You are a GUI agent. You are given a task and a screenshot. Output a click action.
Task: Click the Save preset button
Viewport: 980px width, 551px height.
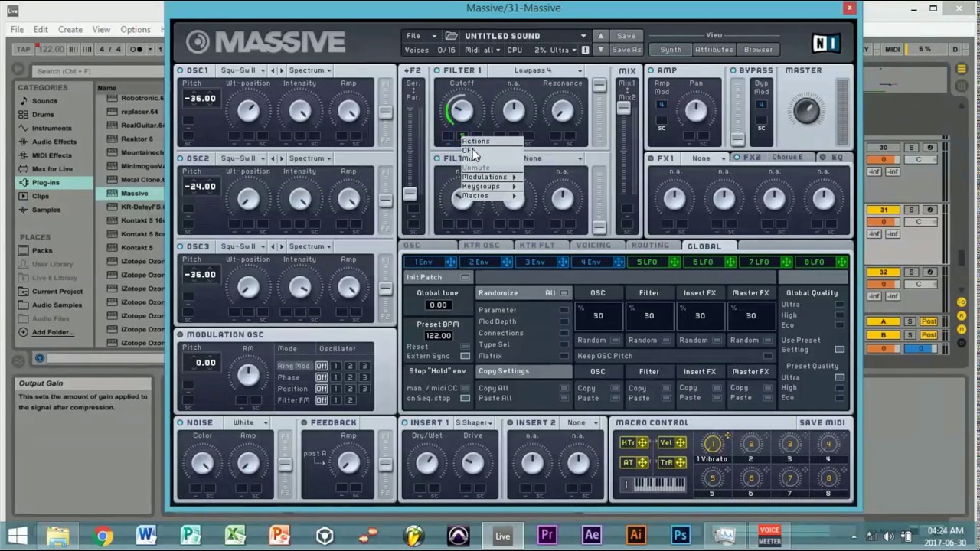[x=626, y=36]
